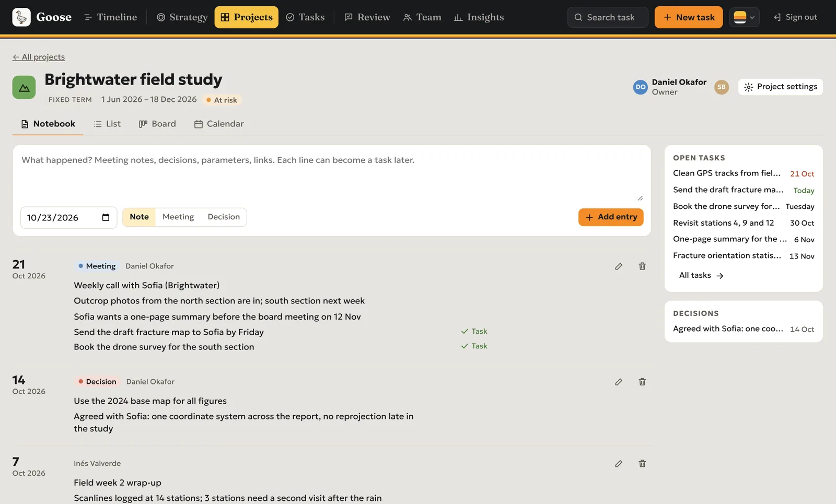
Task: Open task 'Clean GPS tracks from fiel…'
Action: click(x=744, y=173)
